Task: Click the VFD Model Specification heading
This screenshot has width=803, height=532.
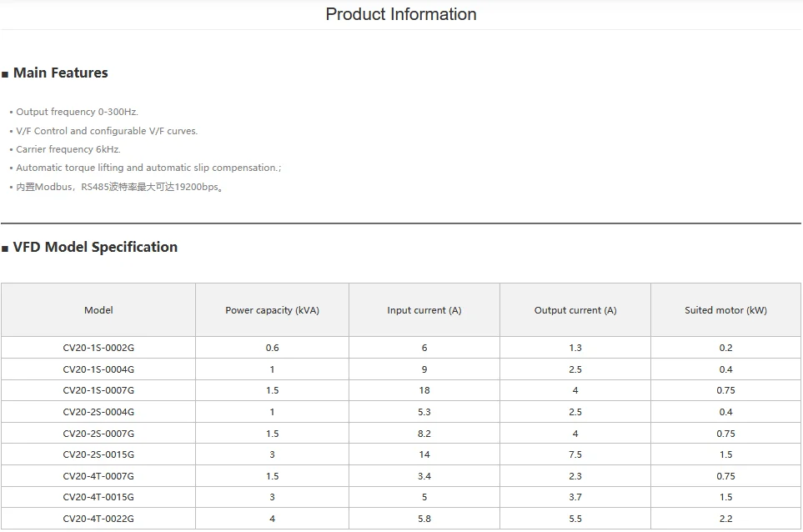Action: pos(95,247)
